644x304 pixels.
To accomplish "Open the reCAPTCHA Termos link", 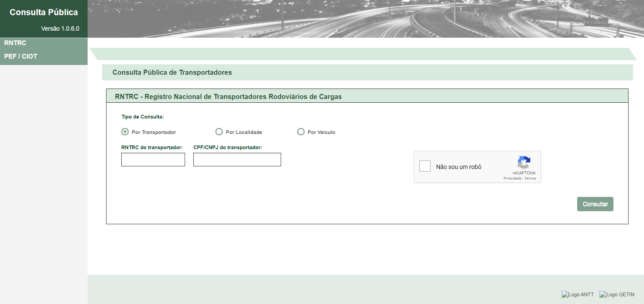I will tap(530, 178).
